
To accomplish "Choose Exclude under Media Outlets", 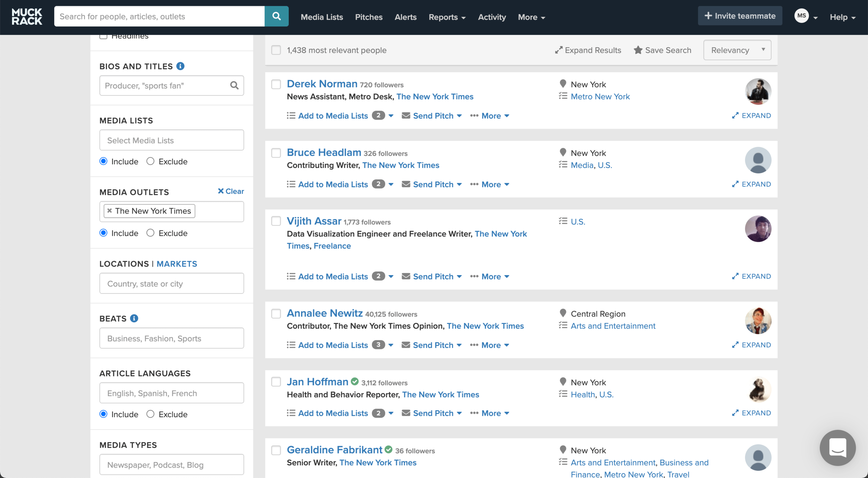I will tap(150, 233).
